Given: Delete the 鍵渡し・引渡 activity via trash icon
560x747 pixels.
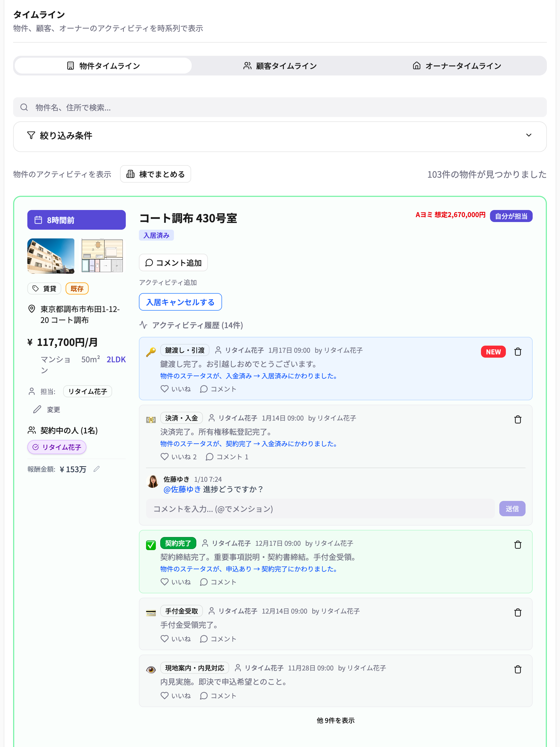Looking at the screenshot, I should (518, 352).
